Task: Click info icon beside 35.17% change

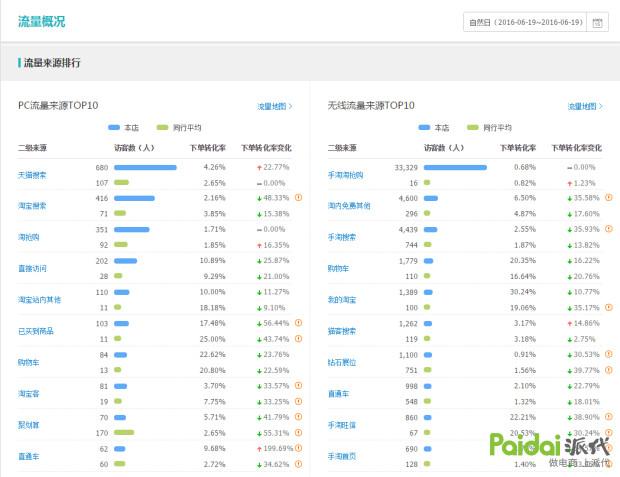Action: 609,307
